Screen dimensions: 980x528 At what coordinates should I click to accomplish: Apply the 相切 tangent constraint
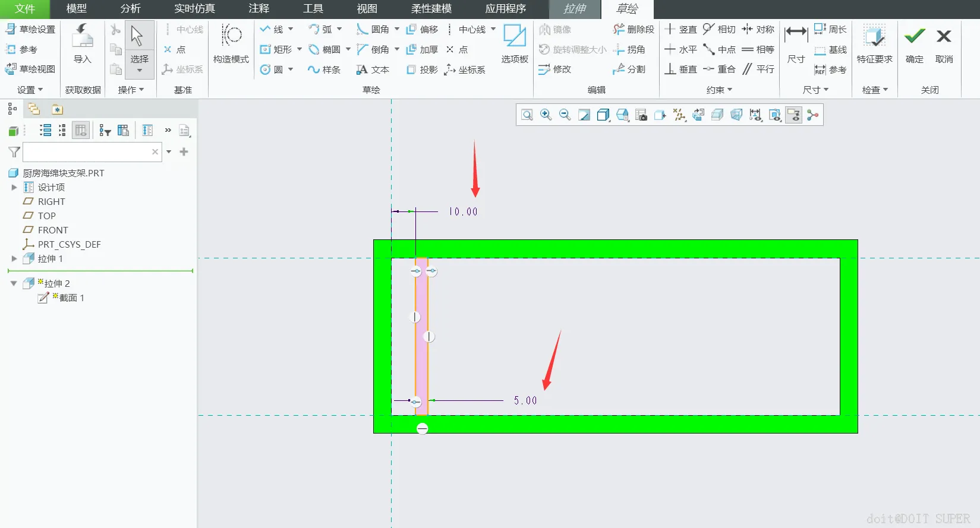click(719, 29)
